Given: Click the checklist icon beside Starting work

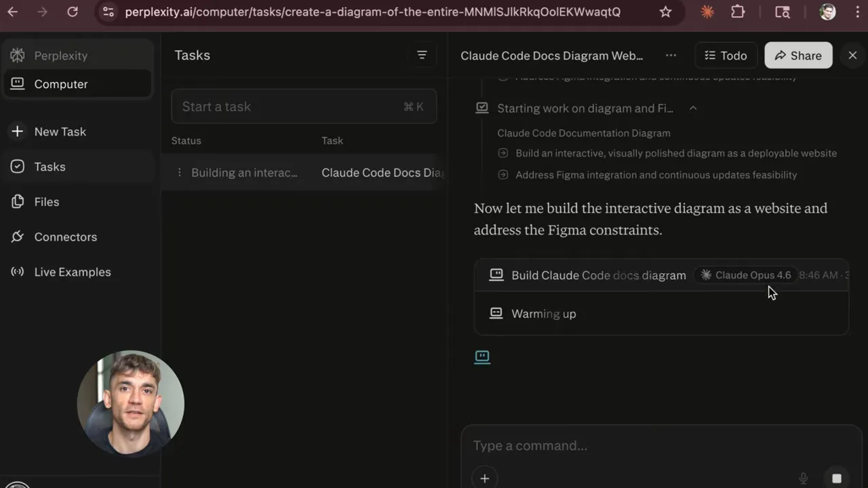Looking at the screenshot, I should (x=482, y=108).
